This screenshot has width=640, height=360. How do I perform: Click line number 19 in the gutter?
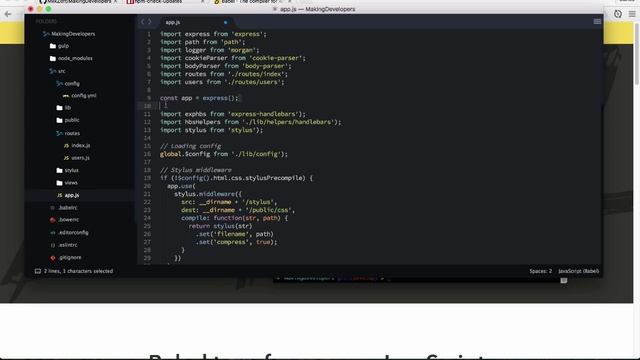tap(147, 178)
